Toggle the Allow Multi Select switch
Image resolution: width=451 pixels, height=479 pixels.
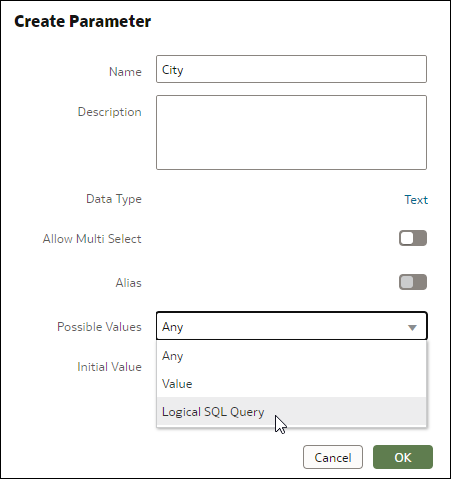[x=413, y=238]
